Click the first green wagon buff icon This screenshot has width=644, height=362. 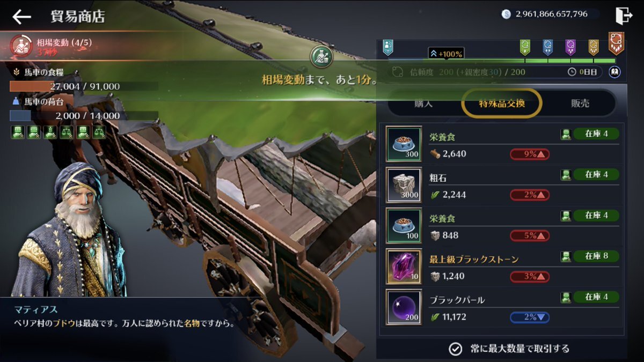(17, 132)
